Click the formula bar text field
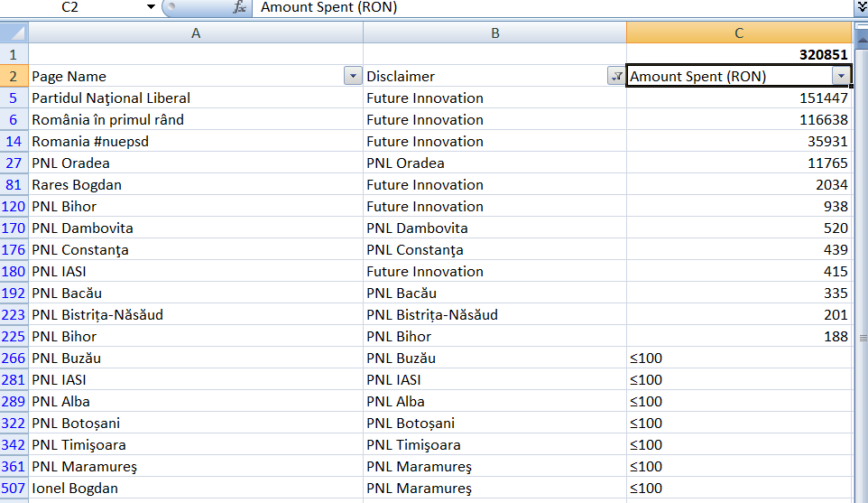The width and height of the screenshot is (868, 503). (x=554, y=7)
